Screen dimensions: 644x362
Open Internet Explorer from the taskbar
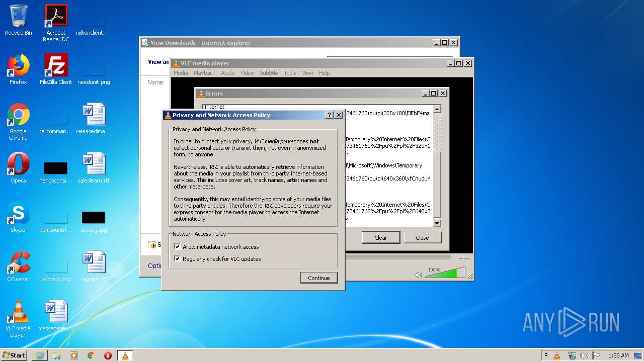(x=40, y=355)
